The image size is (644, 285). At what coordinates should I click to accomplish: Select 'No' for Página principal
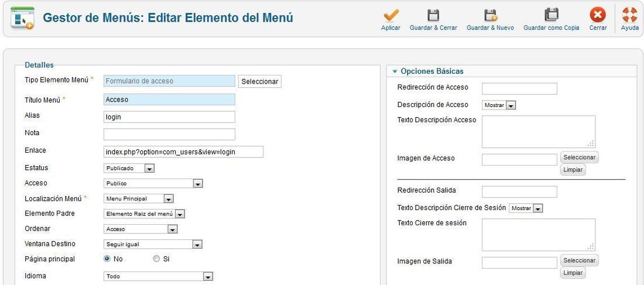point(107,259)
